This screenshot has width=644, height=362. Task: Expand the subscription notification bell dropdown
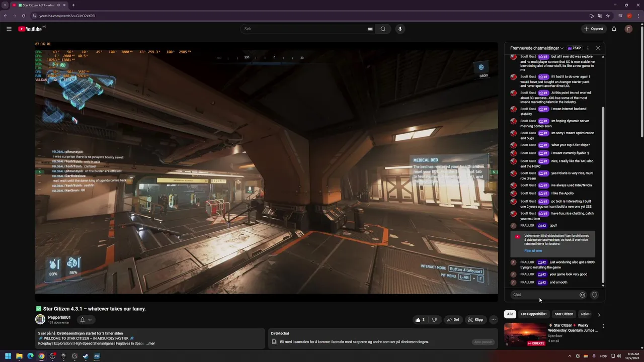(86, 320)
